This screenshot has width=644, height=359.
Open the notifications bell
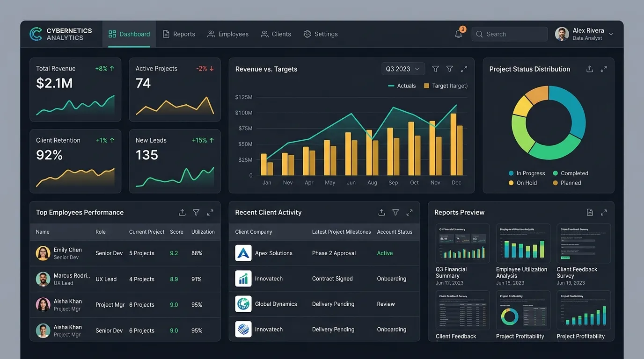(x=459, y=34)
